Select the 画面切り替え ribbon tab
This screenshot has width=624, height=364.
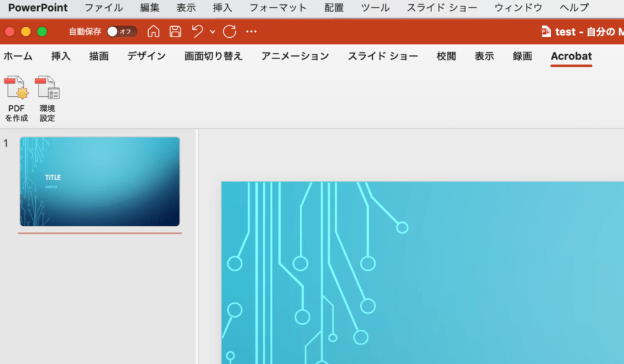(213, 56)
